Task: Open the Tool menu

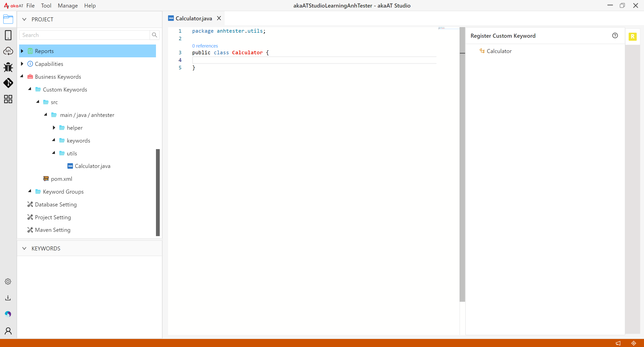Action: [x=46, y=6]
